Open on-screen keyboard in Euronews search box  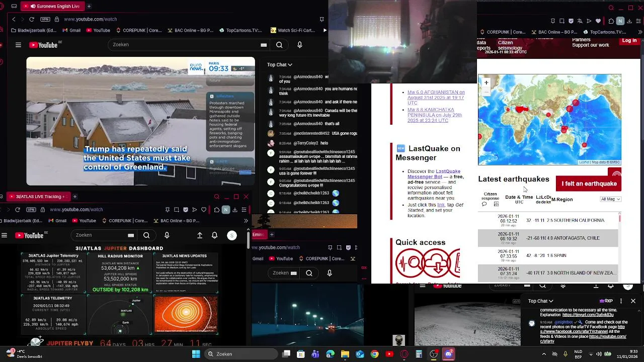[x=263, y=45]
